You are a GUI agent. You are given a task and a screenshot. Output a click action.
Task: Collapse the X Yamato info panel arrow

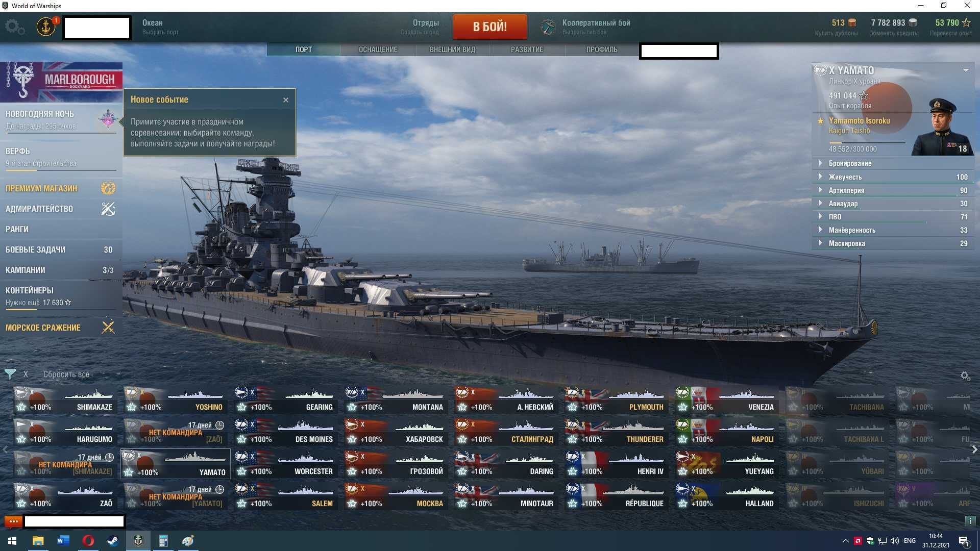point(966,70)
